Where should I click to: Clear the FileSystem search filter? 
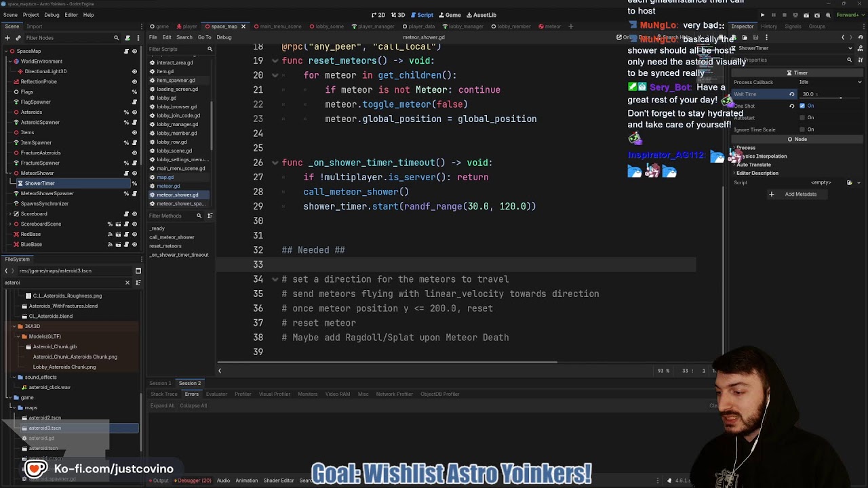[x=127, y=283]
